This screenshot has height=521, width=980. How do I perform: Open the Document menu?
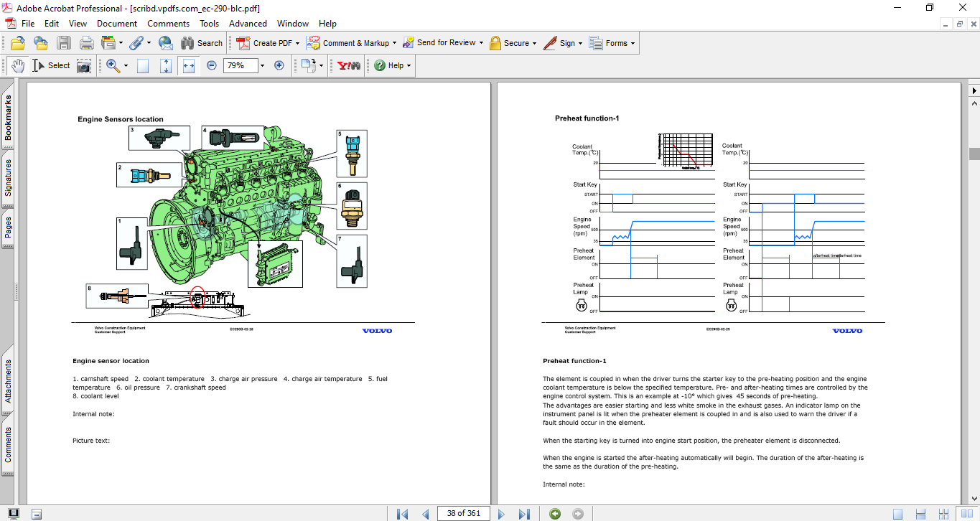pyautogui.click(x=117, y=24)
